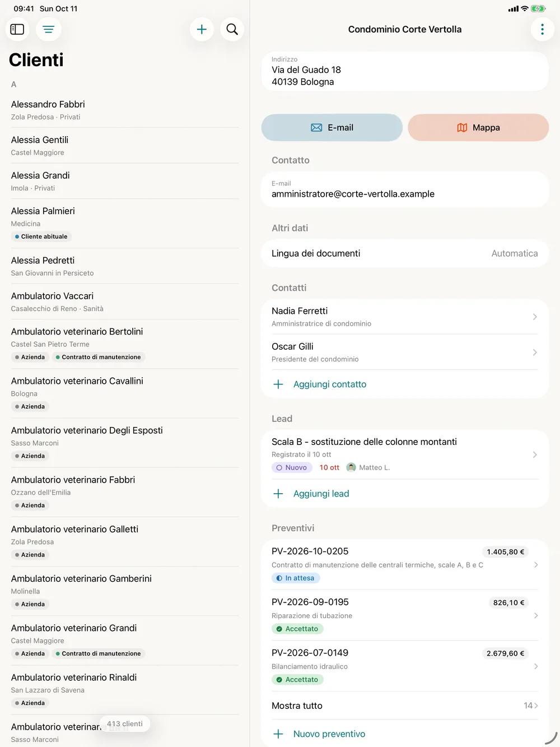Toggle the sidebar panel icon
Image resolution: width=560 pixels, height=747 pixels.
click(x=17, y=29)
